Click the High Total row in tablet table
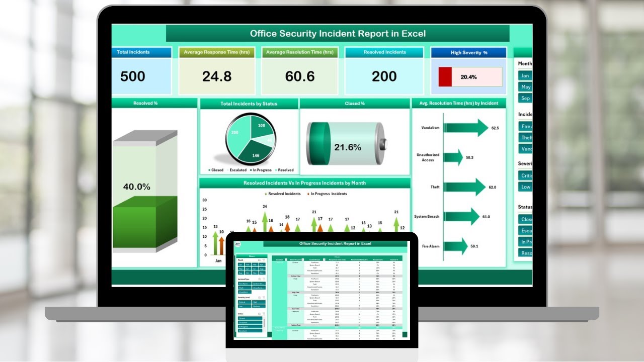Viewport: 644px width, 362px height. click(345, 292)
